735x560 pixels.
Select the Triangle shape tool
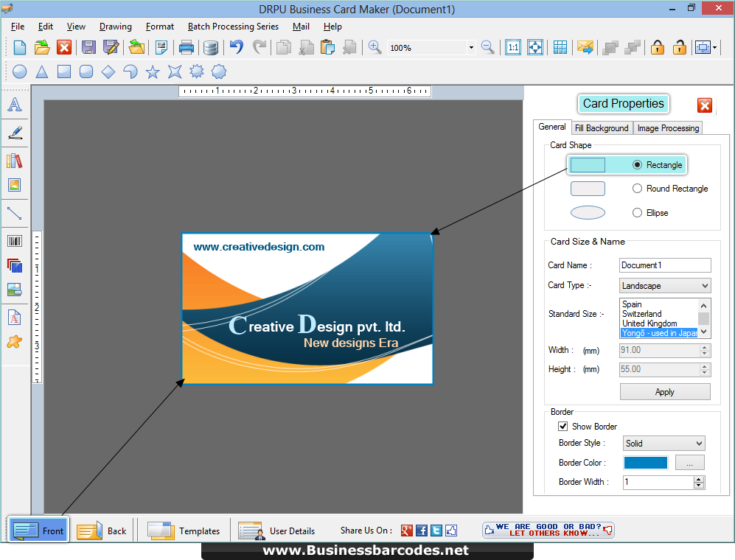[x=42, y=71]
